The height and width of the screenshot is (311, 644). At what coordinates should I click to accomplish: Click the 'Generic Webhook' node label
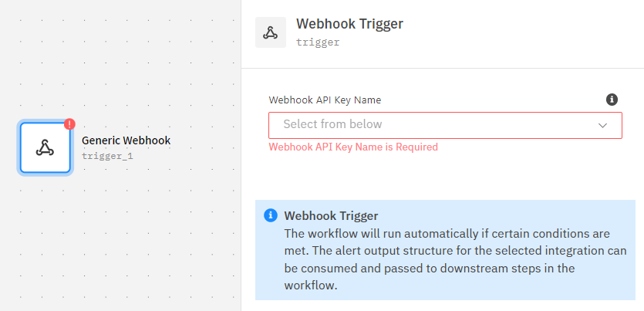click(126, 140)
